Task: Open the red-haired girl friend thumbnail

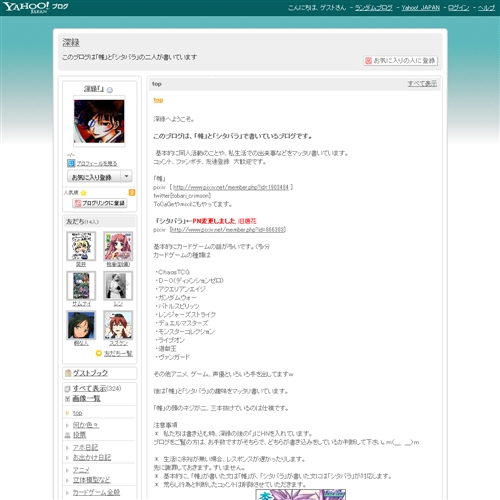Action: click(118, 325)
